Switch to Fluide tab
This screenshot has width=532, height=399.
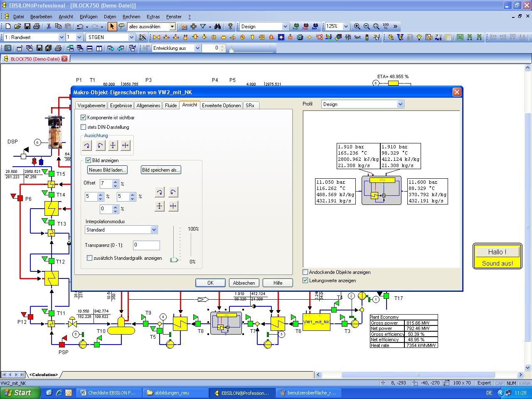[x=171, y=106]
